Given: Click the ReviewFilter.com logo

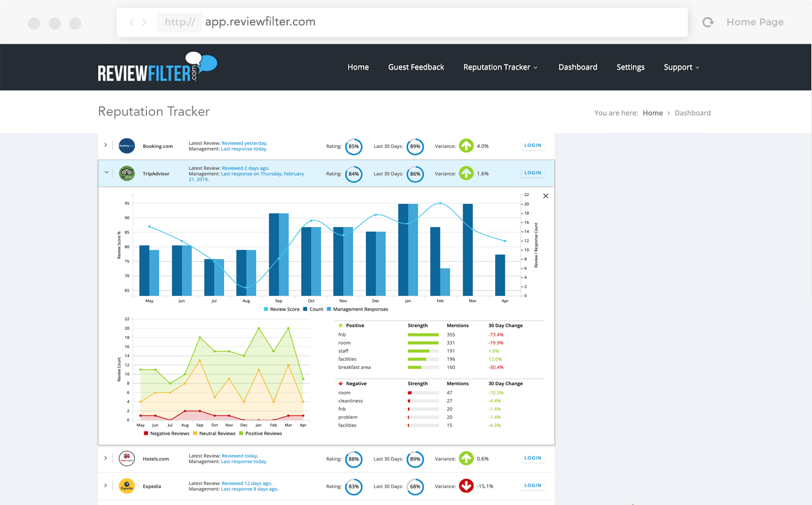Looking at the screenshot, I should [157, 67].
